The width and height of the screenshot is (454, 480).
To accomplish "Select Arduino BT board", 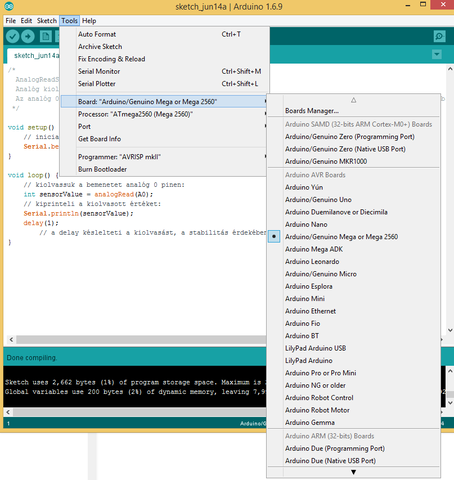I will [354, 336].
